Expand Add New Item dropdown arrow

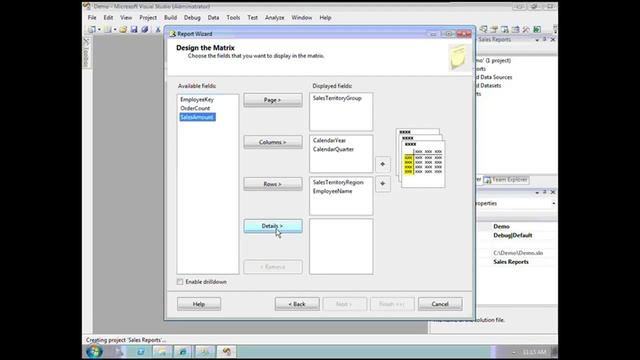pos(115,29)
